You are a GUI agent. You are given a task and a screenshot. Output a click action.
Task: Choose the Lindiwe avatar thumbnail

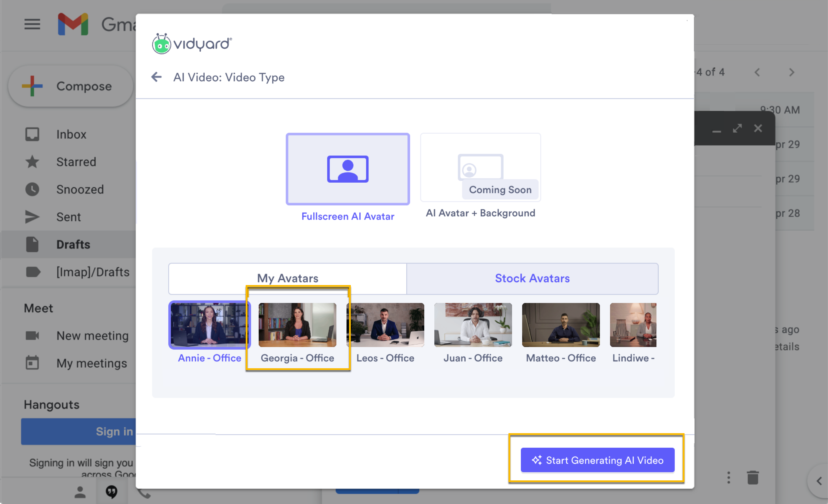tap(633, 325)
